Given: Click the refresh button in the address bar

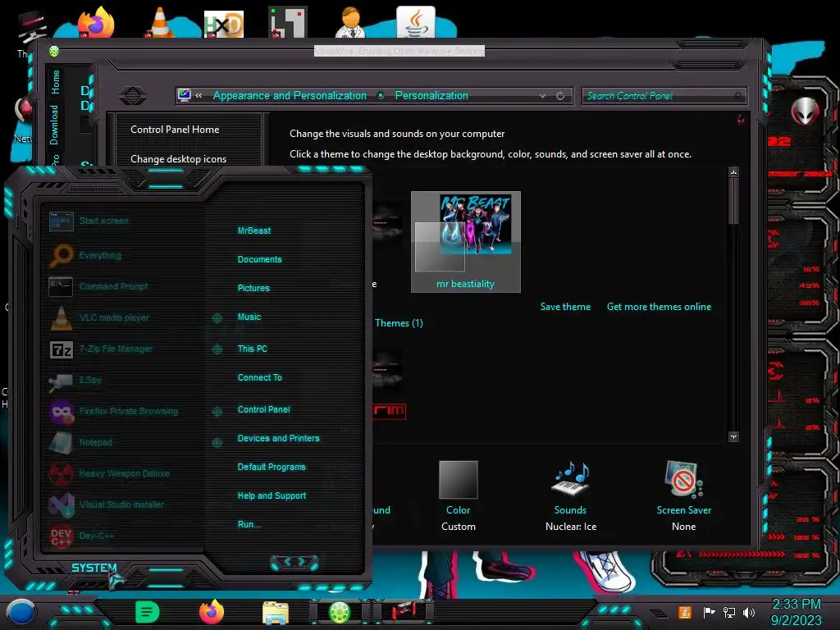Looking at the screenshot, I should click(560, 96).
